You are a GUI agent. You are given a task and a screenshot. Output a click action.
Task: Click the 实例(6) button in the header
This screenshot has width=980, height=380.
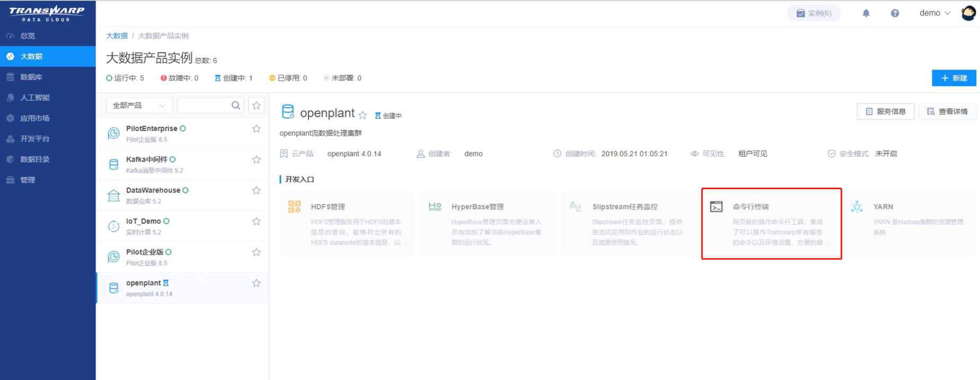point(814,13)
